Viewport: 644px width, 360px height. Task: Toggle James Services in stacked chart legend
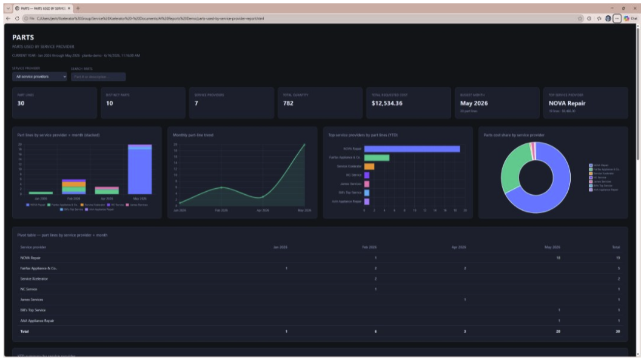(137, 205)
